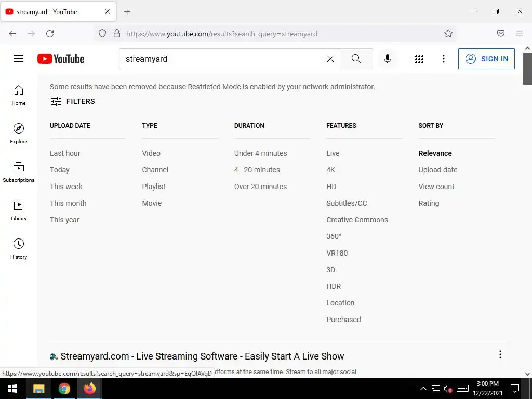Open Subscriptions in sidebar
The image size is (532, 399).
pyautogui.click(x=19, y=172)
